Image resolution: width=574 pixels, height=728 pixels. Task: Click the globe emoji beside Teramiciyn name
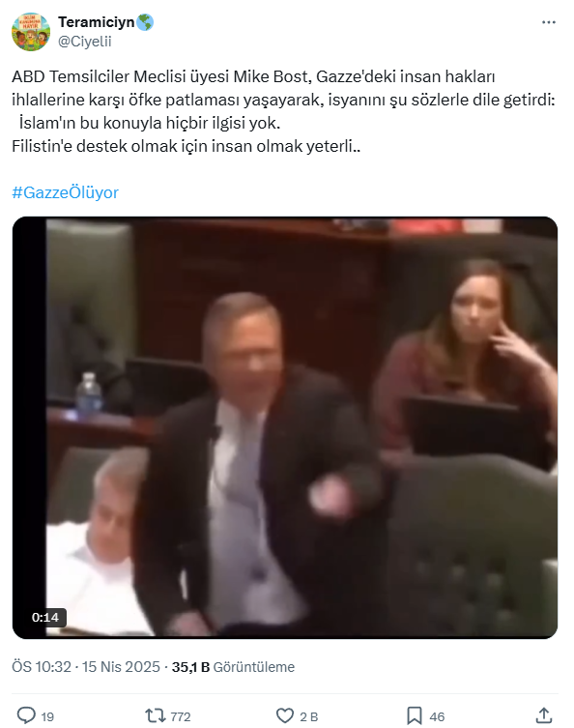145,22
